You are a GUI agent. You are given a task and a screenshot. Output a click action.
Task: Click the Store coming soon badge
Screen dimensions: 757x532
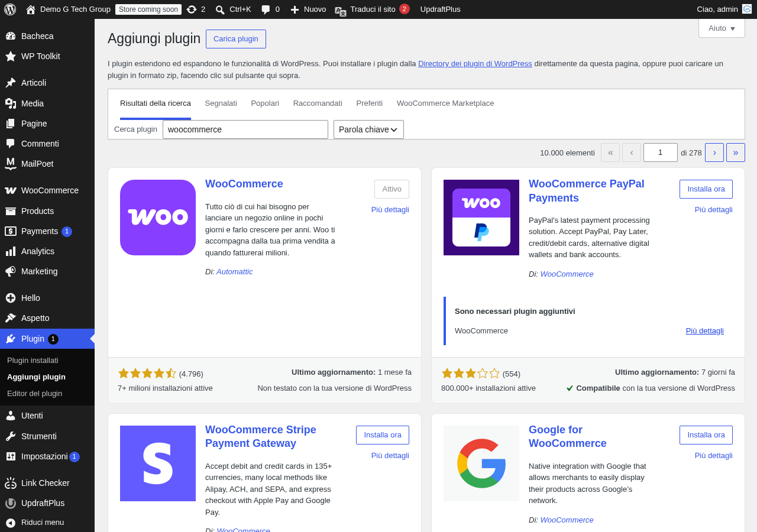[148, 9]
